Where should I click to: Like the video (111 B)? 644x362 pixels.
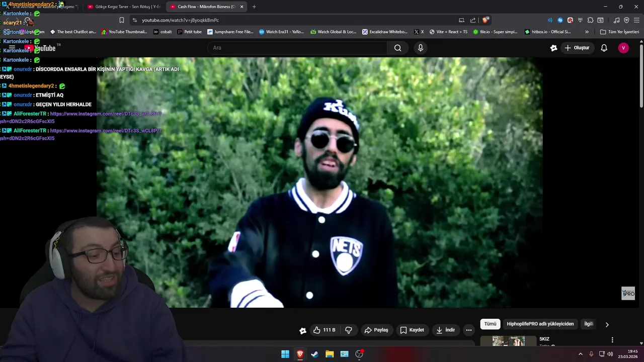click(324, 330)
